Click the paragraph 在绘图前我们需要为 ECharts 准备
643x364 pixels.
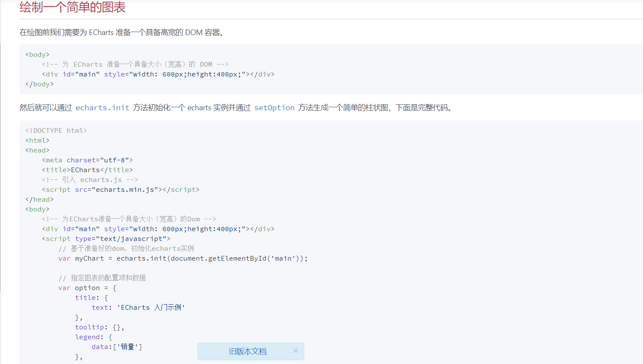point(122,32)
